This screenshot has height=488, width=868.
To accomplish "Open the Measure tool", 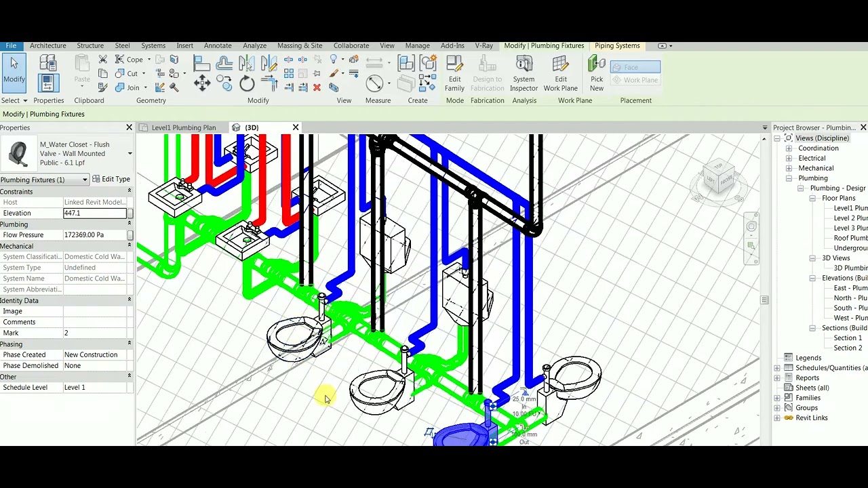I will tap(374, 83).
